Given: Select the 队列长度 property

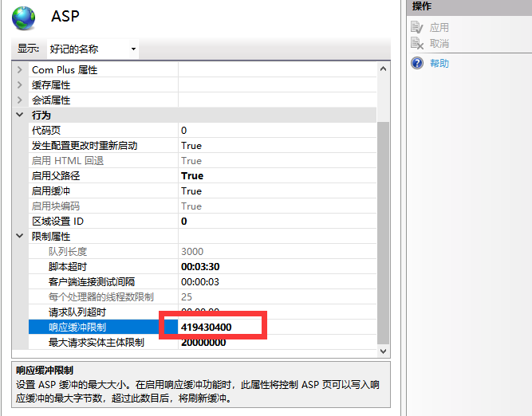Looking at the screenshot, I should pyautogui.click(x=203, y=251).
